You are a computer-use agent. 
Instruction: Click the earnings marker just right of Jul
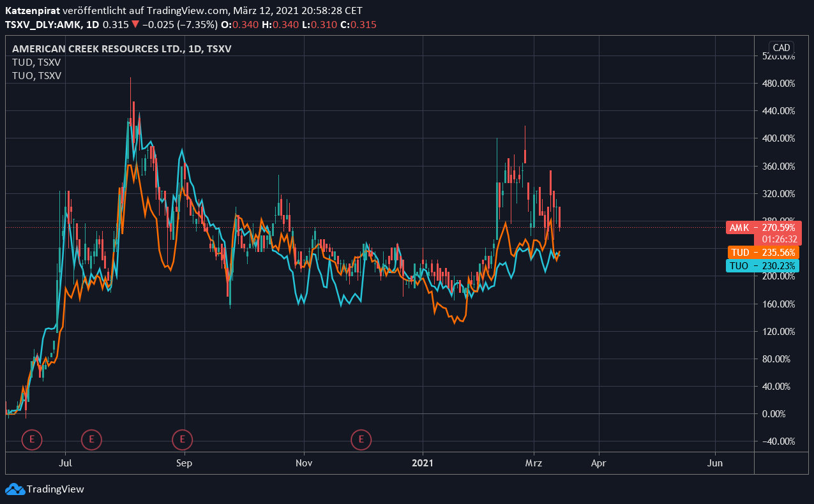pos(91,439)
